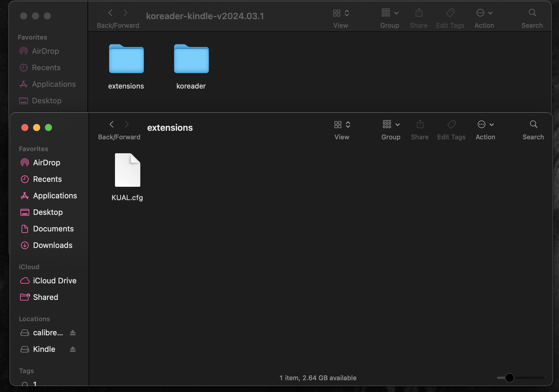The image size is (559, 392).
Task: Open view options chevron in koreader-kindle window
Action: pyautogui.click(x=347, y=13)
